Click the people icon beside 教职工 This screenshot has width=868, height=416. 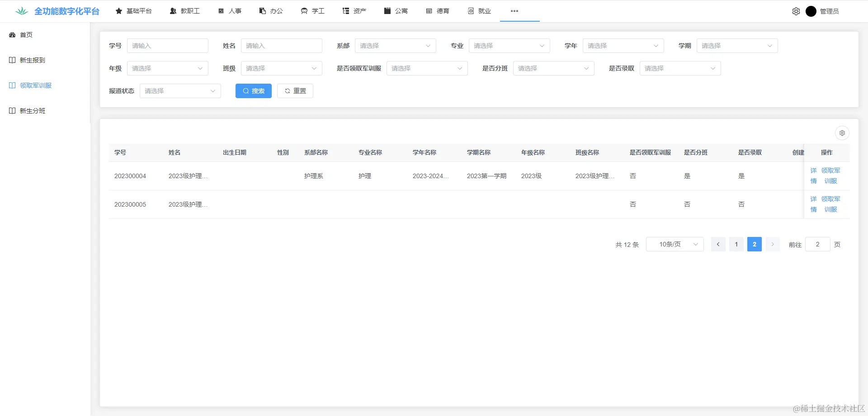pyautogui.click(x=173, y=11)
